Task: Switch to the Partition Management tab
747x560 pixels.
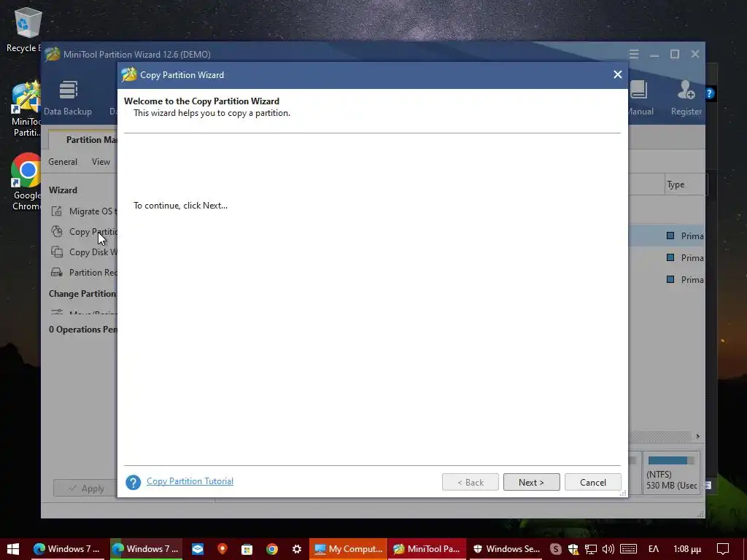Action: coord(83,139)
